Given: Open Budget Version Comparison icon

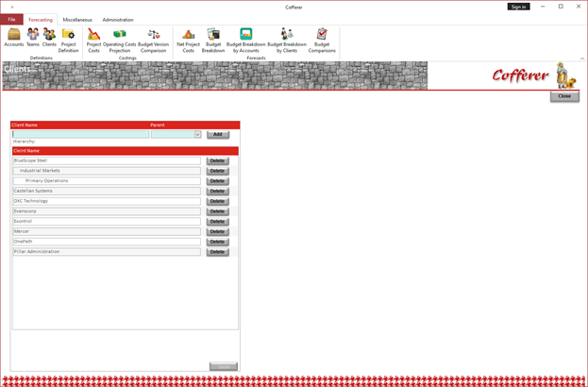Looking at the screenshot, I should (x=154, y=41).
